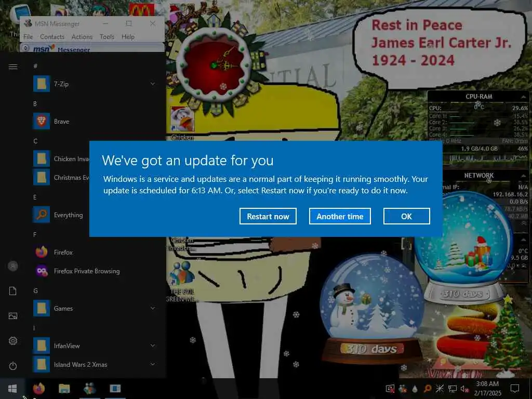Open Pictures from Start sidebar
The width and height of the screenshot is (532, 399).
[13, 316]
